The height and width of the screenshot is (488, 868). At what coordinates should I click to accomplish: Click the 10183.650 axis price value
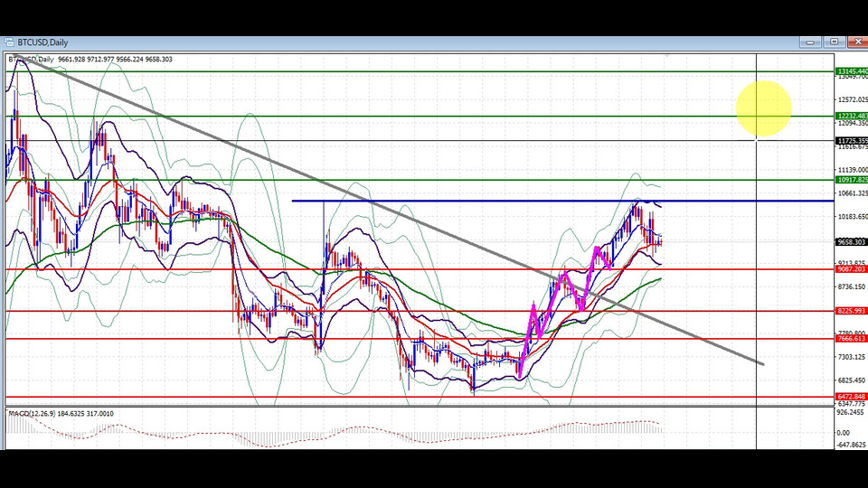[853, 216]
